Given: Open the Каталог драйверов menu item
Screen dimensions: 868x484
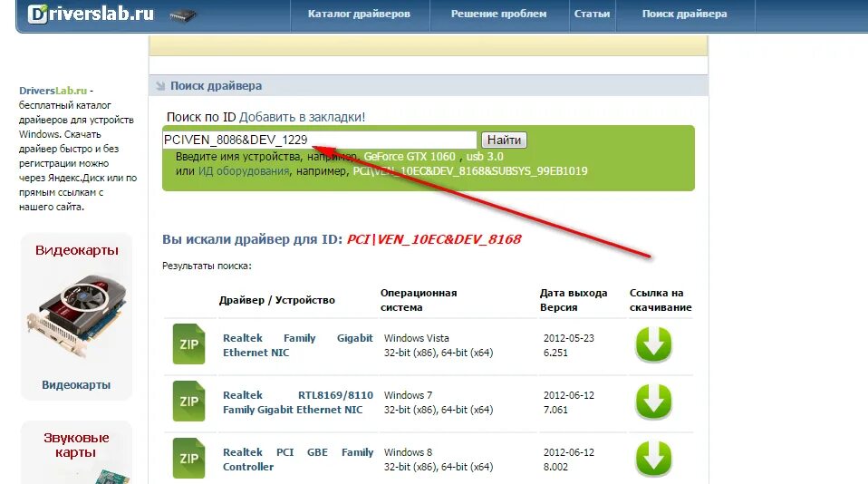Looking at the screenshot, I should click(x=360, y=14).
